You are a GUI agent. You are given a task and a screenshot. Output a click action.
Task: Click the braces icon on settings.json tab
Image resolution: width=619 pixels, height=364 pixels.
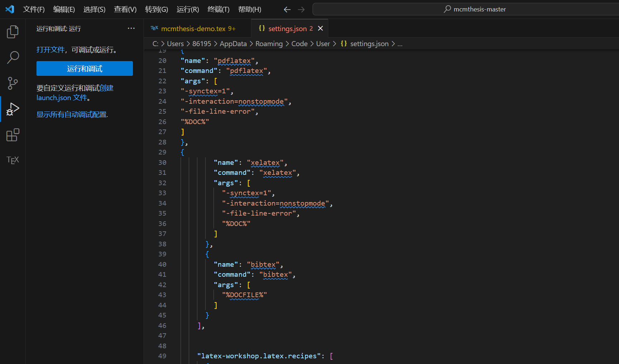[262, 28]
